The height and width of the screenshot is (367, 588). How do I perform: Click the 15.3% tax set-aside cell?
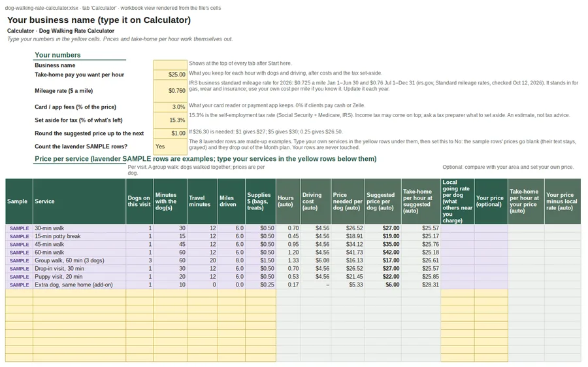[170, 120]
